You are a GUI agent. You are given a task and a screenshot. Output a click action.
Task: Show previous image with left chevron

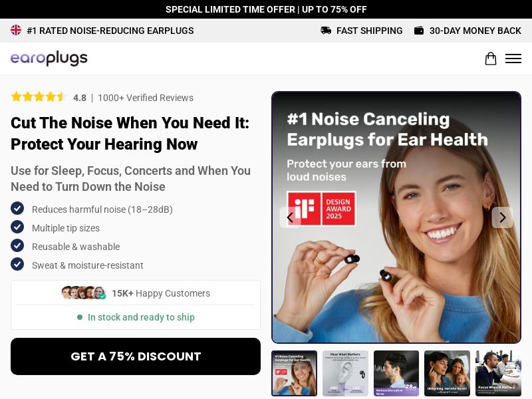(x=290, y=217)
